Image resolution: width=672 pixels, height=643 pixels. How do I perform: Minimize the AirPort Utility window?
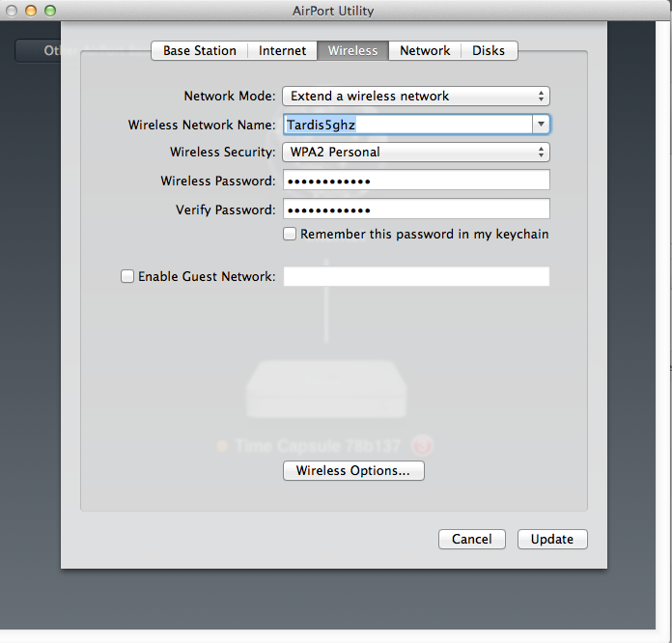point(31,11)
